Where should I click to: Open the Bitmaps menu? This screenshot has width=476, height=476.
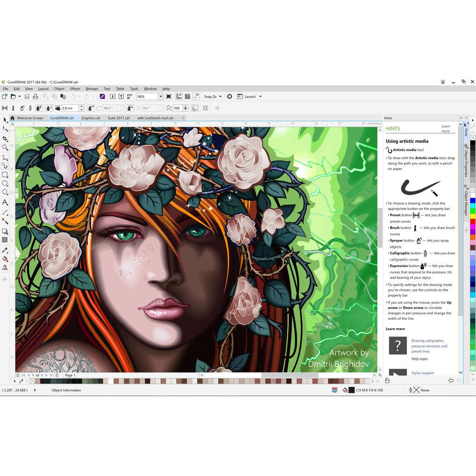point(91,89)
